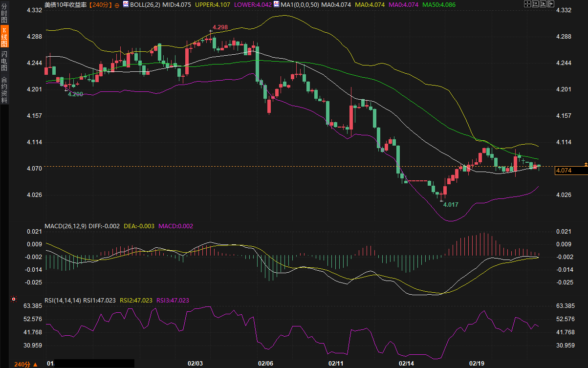Click the RSI(14,14,14) indicator name
The height and width of the screenshot is (368, 588).
point(63,301)
